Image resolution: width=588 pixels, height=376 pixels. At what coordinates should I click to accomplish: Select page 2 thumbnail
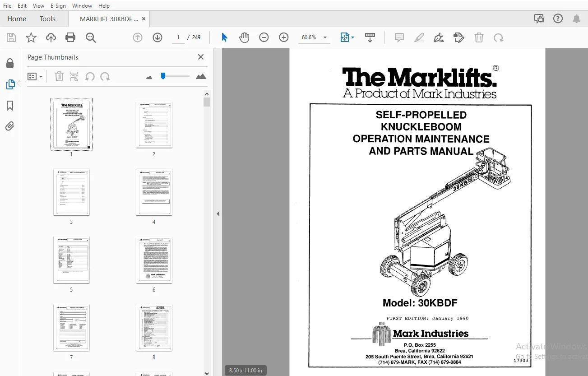point(154,124)
